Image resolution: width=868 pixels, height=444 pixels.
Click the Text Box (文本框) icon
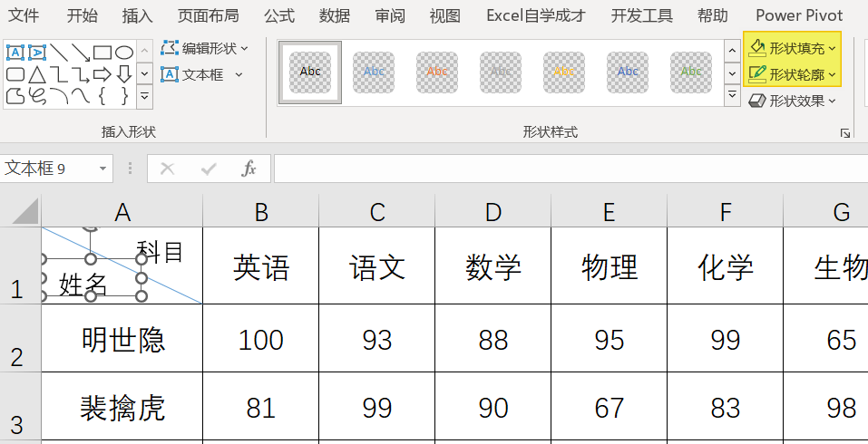coord(170,74)
